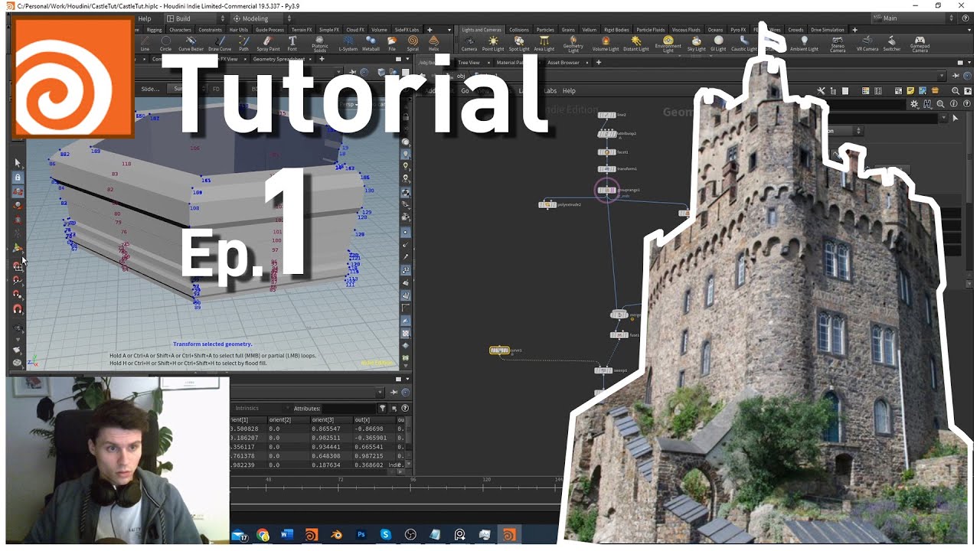Add a Spot Light from shelf
Screen dimensions: 980x551
point(519,43)
